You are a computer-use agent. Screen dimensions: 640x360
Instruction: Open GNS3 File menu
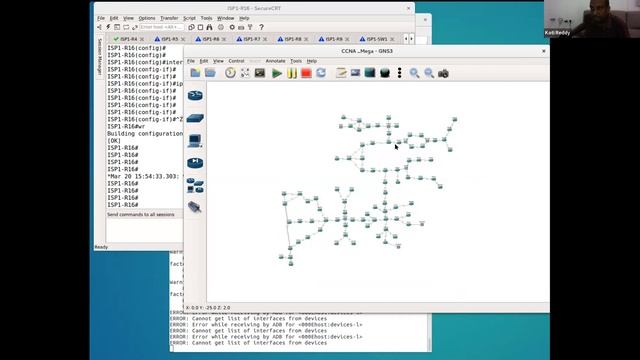pyautogui.click(x=191, y=61)
